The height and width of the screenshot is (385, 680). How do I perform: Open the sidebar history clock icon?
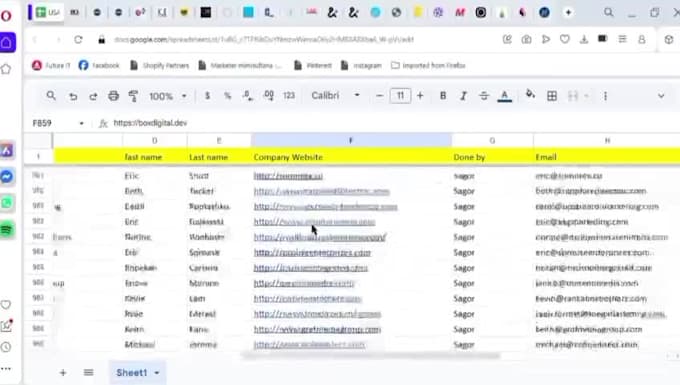pyautogui.click(x=6, y=347)
